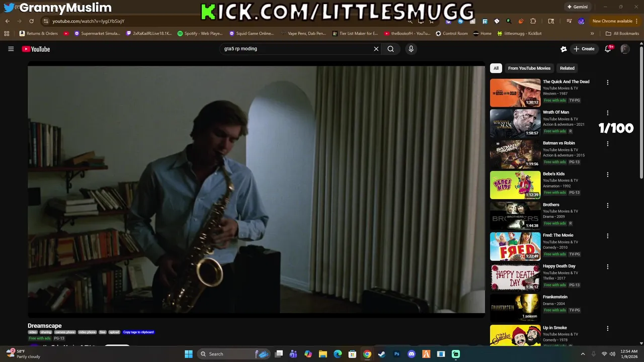Image resolution: width=644 pixels, height=362 pixels.
Task: Select the Related filter chip
Action: coord(567,68)
